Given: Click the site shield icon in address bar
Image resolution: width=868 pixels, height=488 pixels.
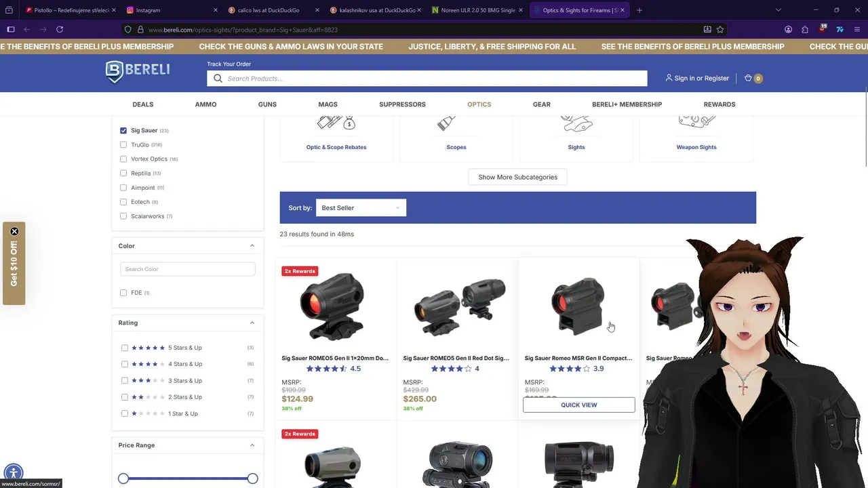Looking at the screenshot, I should coord(127,29).
